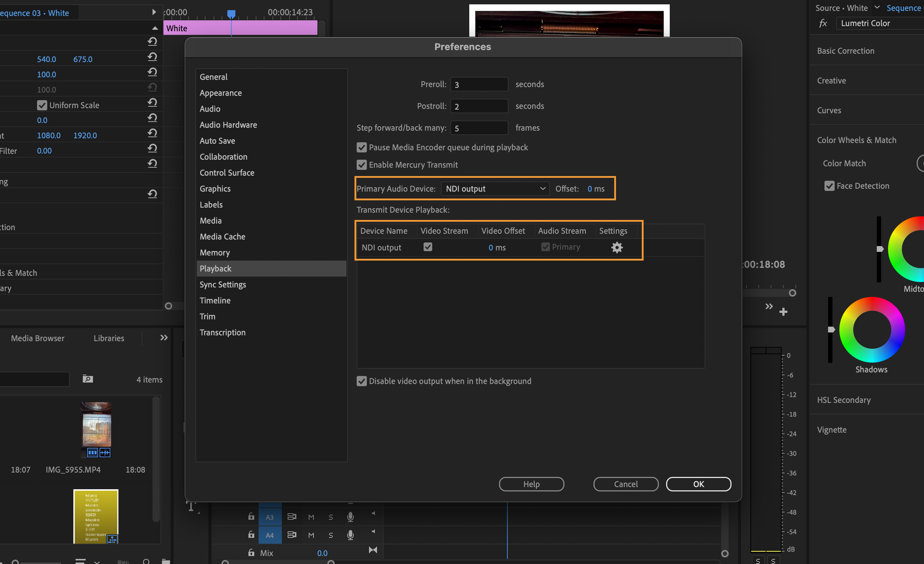Click the Preroll seconds input field

(479, 84)
